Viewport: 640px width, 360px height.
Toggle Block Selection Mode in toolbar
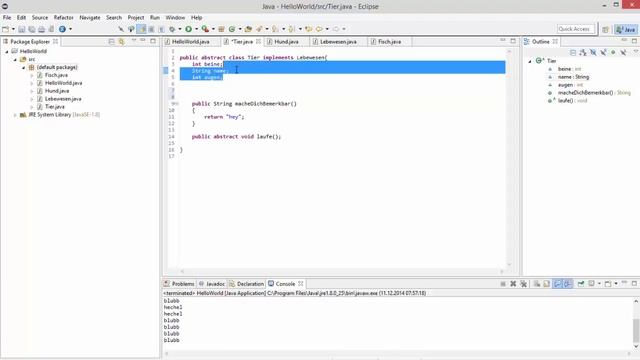(x=151, y=29)
